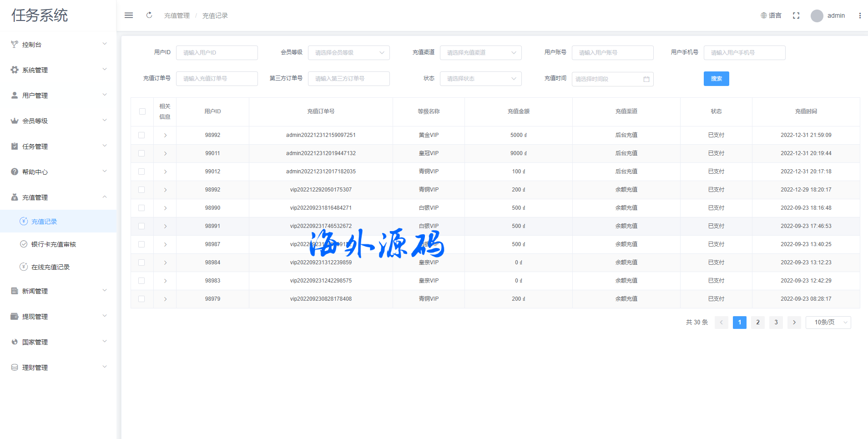Open the 充值渠道 filter dropdown
This screenshot has width=868, height=439.
click(x=480, y=53)
